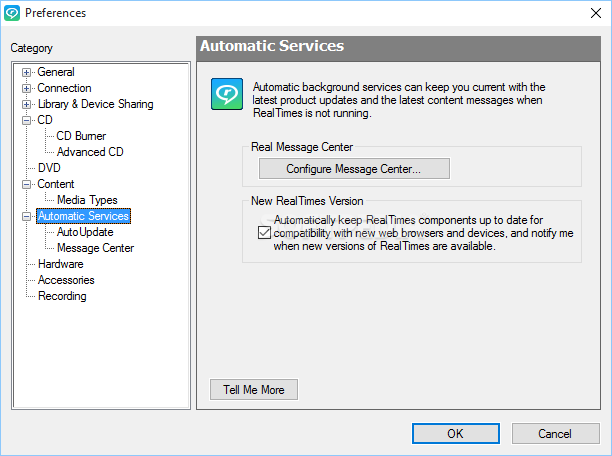This screenshot has width=612, height=456.
Task: Click the Tell Me More button
Action: 254,390
